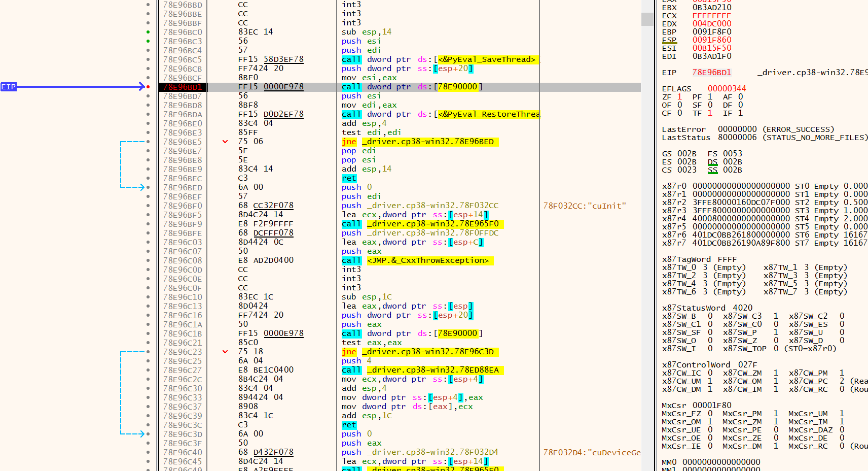This screenshot has height=471, width=868.
Task: Select the ret instruction at 78E96C3C
Action: pos(349,425)
